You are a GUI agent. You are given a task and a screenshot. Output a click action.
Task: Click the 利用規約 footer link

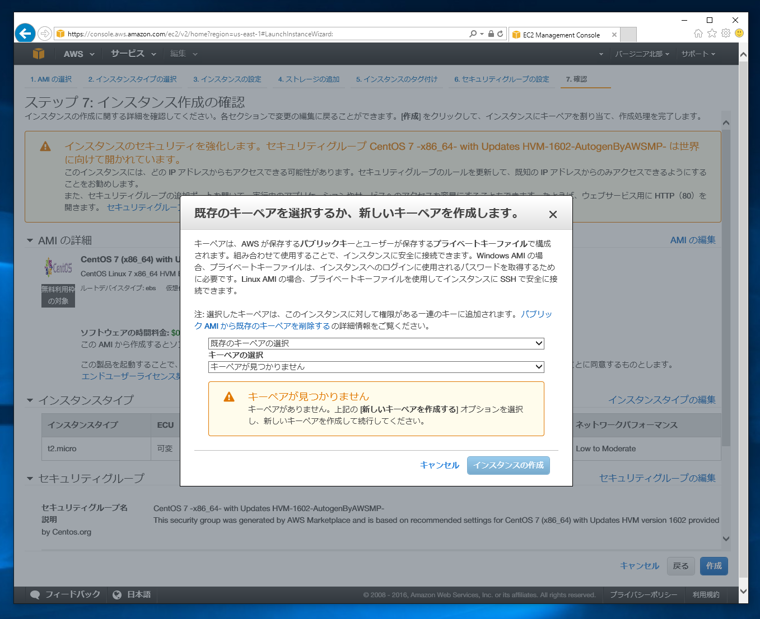[x=706, y=595]
